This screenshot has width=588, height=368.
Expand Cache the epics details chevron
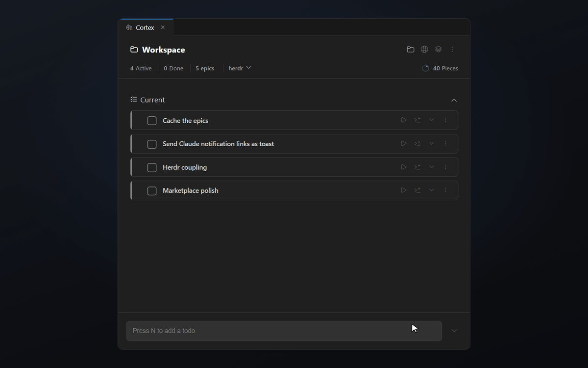click(432, 120)
